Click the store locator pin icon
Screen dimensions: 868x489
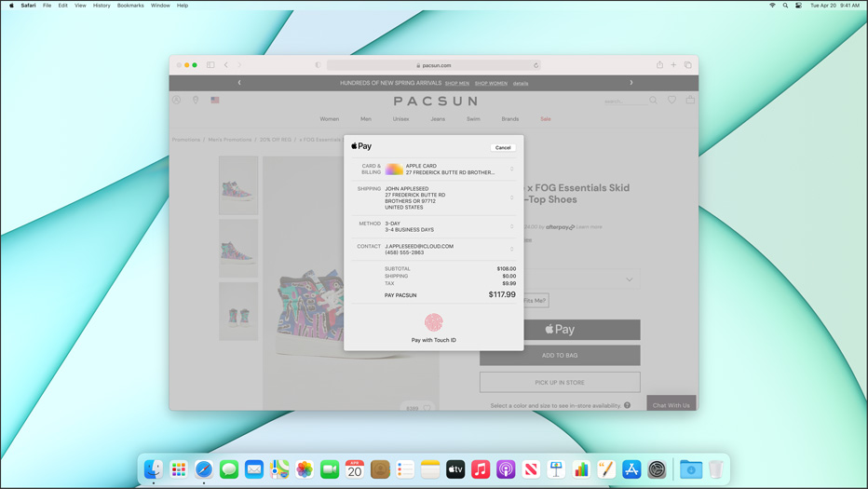196,101
